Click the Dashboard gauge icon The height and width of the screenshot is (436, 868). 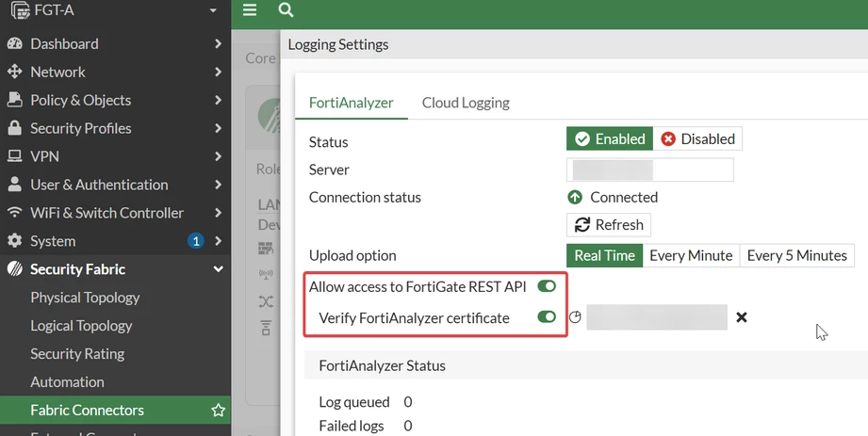click(15, 43)
